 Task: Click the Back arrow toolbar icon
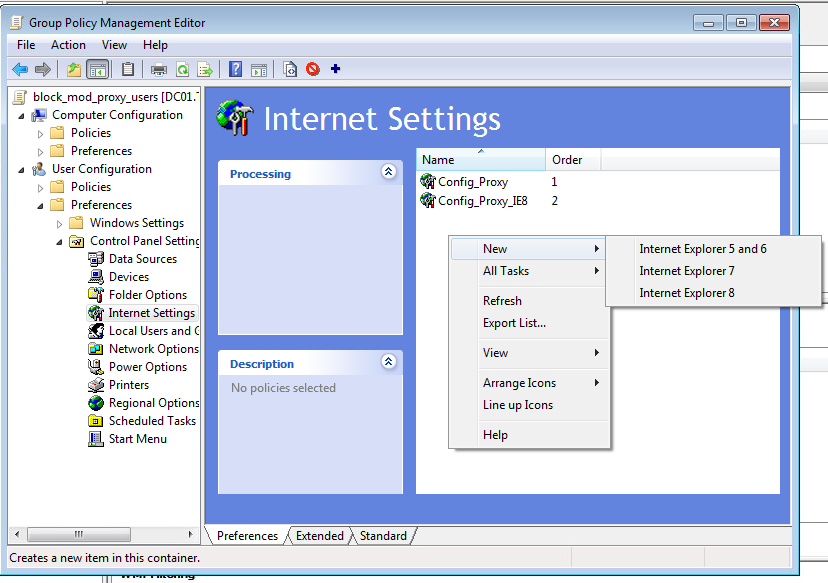pyautogui.click(x=20, y=69)
